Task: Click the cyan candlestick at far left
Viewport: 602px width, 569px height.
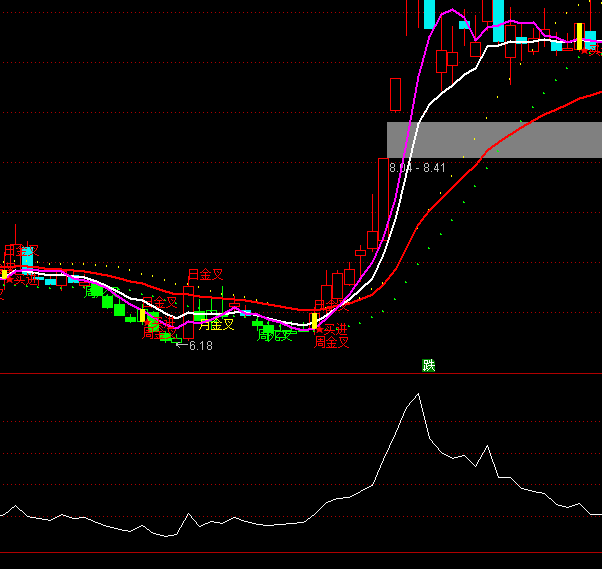Action: pos(27,257)
